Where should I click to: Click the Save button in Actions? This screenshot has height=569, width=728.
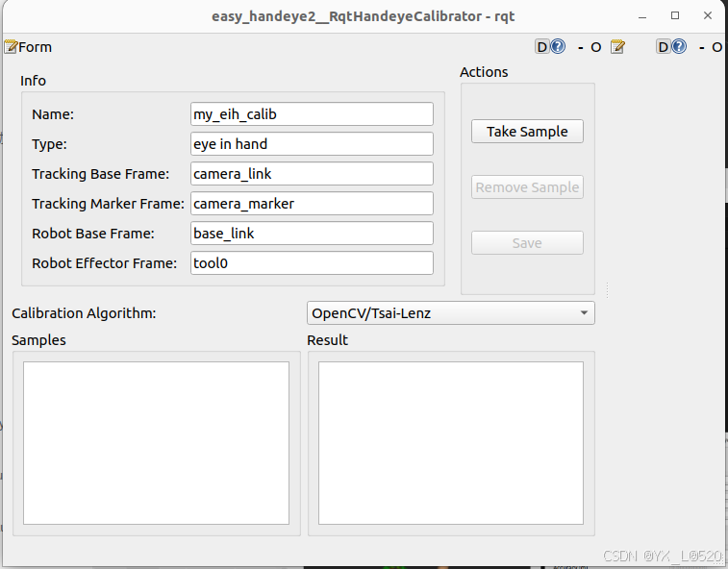click(x=527, y=243)
